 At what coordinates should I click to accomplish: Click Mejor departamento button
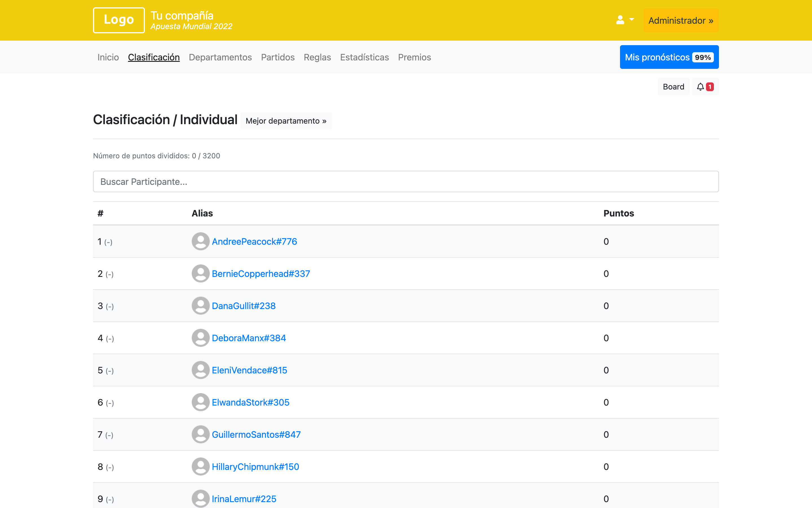[286, 121]
